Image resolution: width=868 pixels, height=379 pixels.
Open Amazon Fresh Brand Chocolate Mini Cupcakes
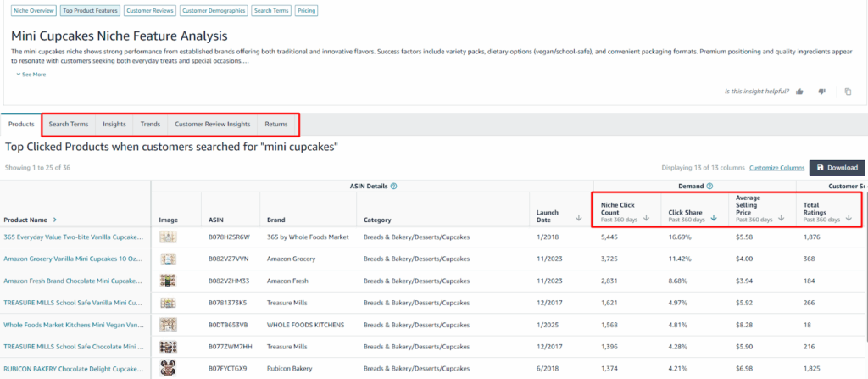tap(73, 281)
